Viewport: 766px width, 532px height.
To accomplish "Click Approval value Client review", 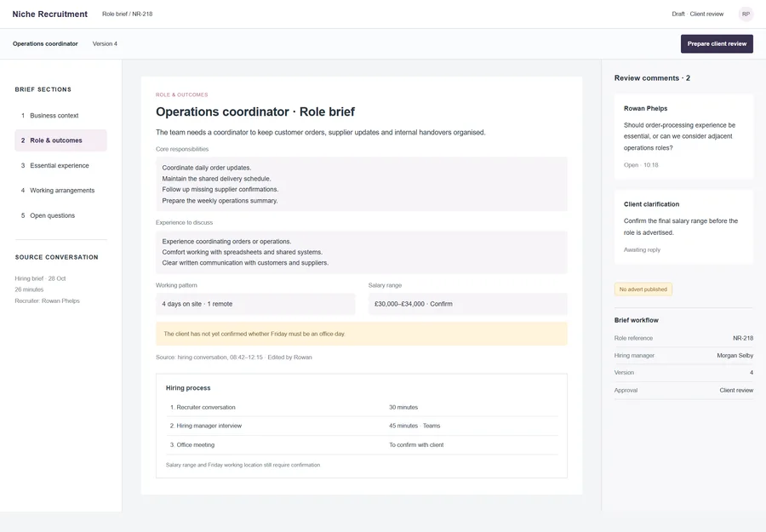I will 736,391.
